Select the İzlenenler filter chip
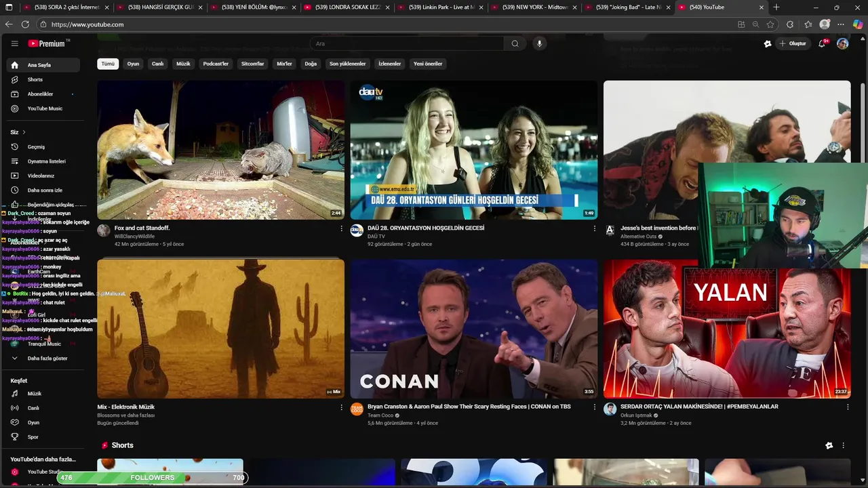The height and width of the screenshot is (488, 868). 389,64
